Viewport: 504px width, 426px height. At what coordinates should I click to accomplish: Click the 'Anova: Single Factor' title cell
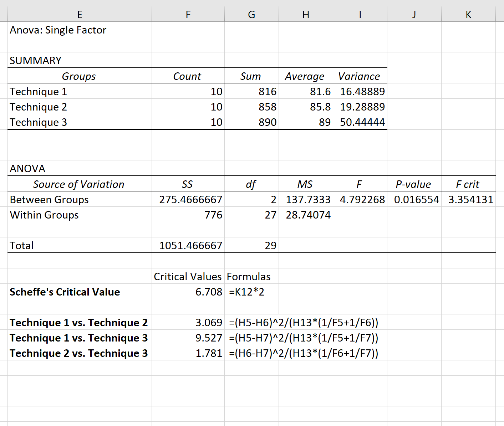pos(80,30)
